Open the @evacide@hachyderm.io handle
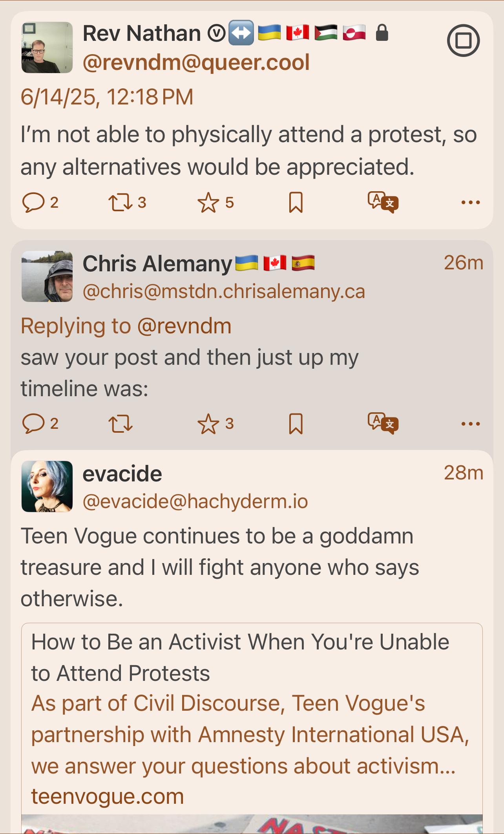Screen dimensions: 504x834 point(195,501)
